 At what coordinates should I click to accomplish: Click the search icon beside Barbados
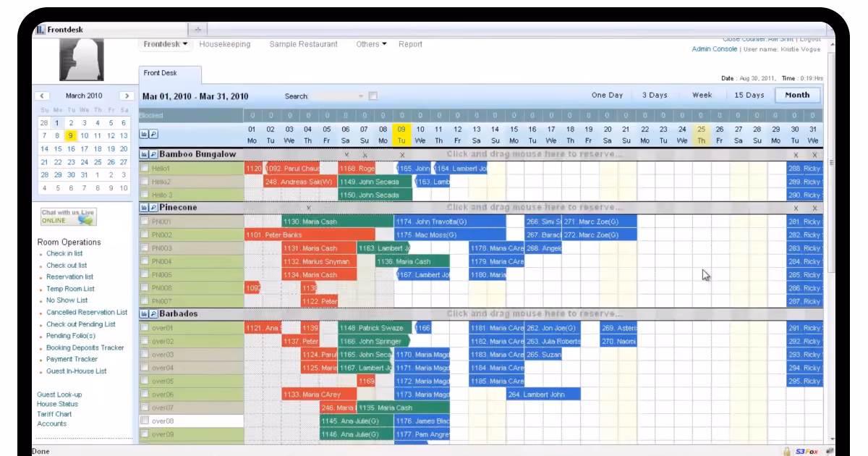click(x=153, y=314)
